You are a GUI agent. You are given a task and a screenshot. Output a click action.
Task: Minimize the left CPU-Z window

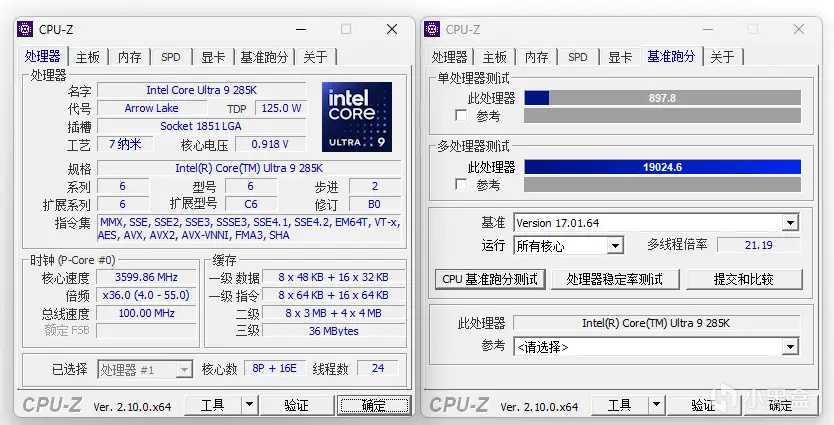tap(301, 29)
